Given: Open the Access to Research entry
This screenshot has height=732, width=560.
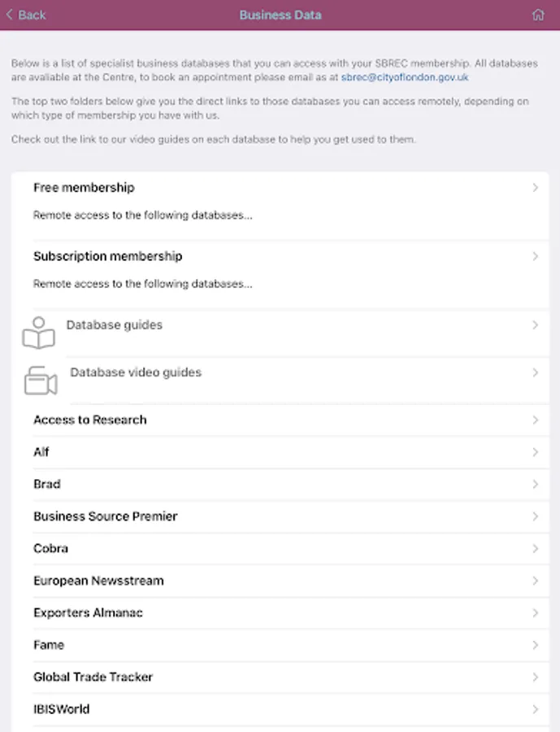Looking at the screenshot, I should (90, 420).
